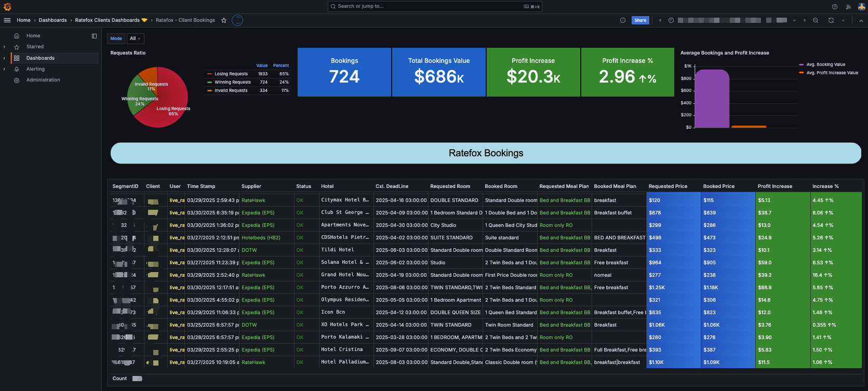Open the help question mark icon
The width and height of the screenshot is (868, 391).
click(x=835, y=7)
